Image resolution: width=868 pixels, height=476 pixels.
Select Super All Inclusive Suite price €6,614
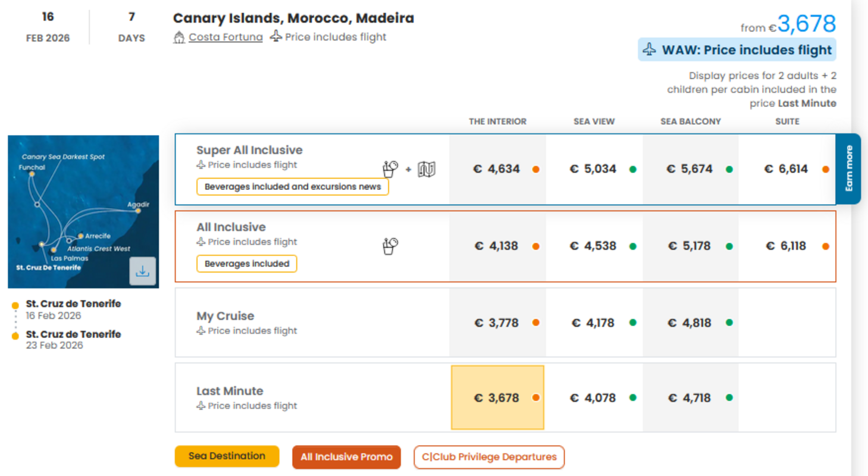[786, 170]
